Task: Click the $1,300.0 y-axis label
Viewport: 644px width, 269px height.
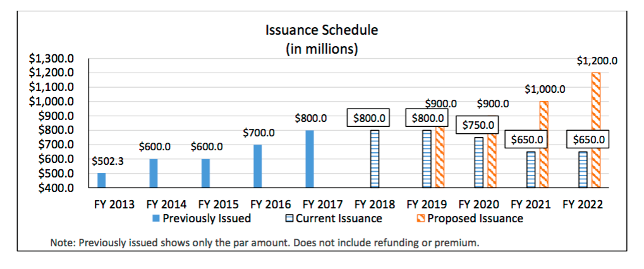Action: 52,59
